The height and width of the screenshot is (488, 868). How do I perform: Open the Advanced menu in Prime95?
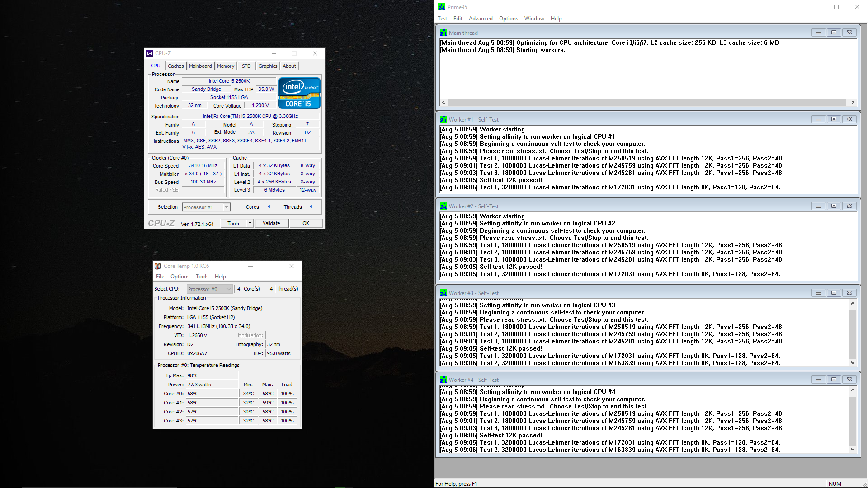480,19
